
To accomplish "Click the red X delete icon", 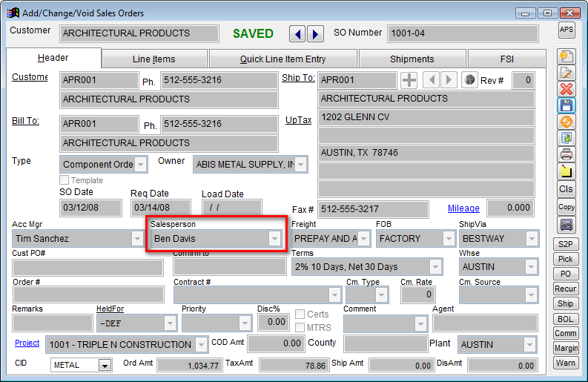I will tap(566, 89).
